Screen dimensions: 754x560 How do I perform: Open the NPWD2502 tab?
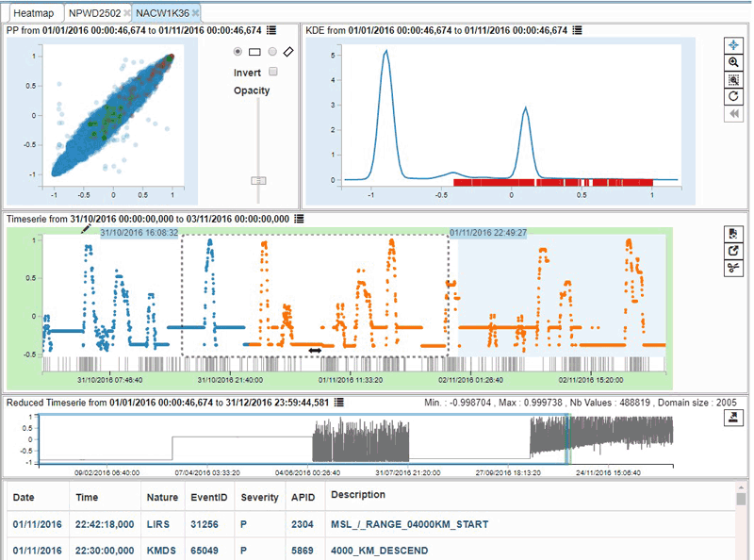point(95,13)
